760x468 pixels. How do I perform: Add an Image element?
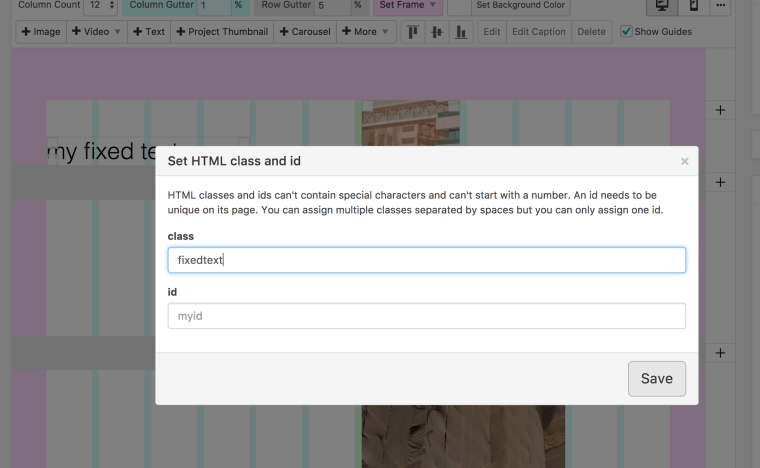tap(41, 32)
